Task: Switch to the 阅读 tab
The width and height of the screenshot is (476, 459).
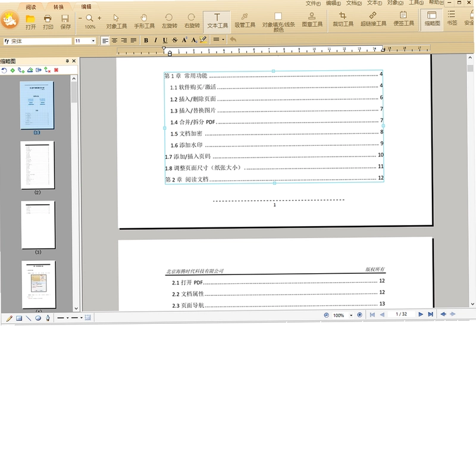Action: pyautogui.click(x=31, y=7)
